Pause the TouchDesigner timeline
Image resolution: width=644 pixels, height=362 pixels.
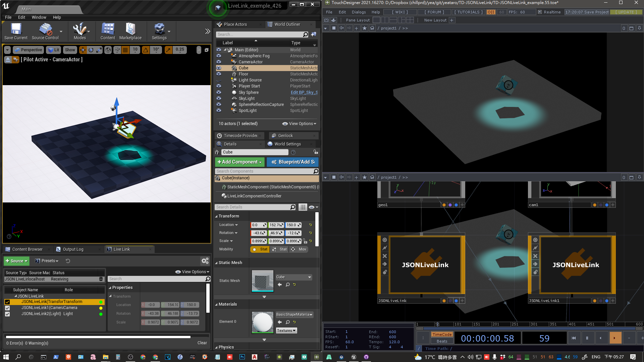click(x=587, y=338)
